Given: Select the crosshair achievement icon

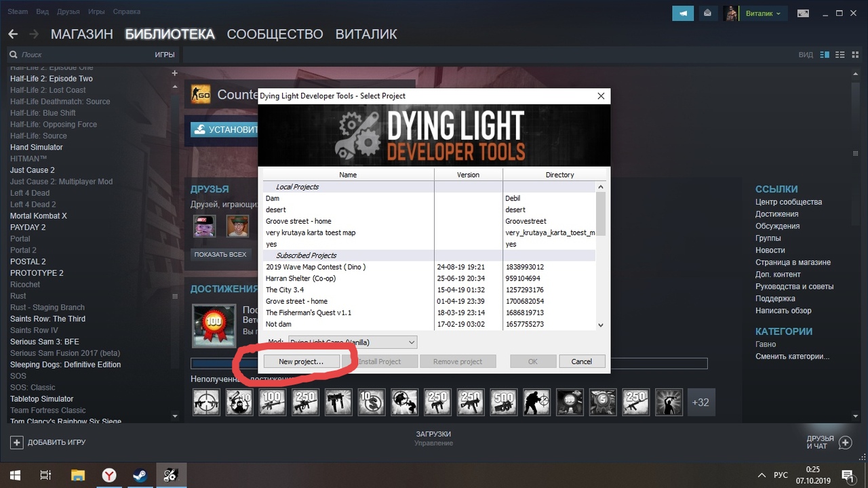Looking at the screenshot, I should click(206, 402).
